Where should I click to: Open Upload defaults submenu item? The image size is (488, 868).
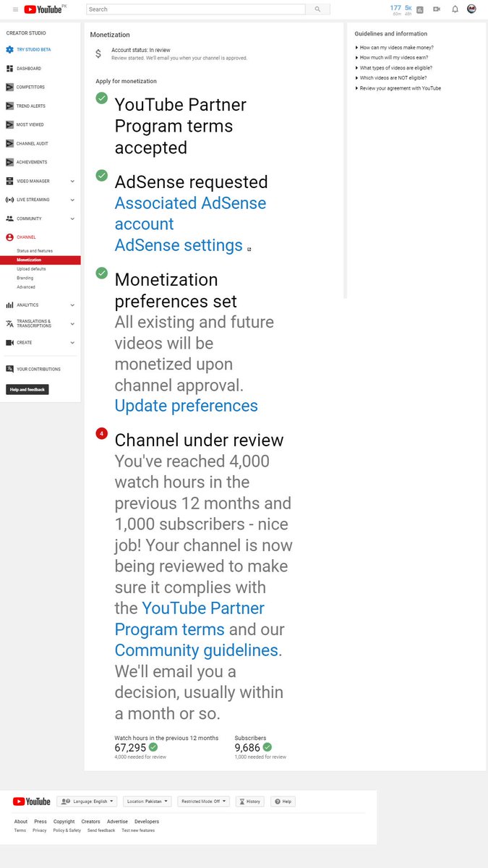click(31, 269)
